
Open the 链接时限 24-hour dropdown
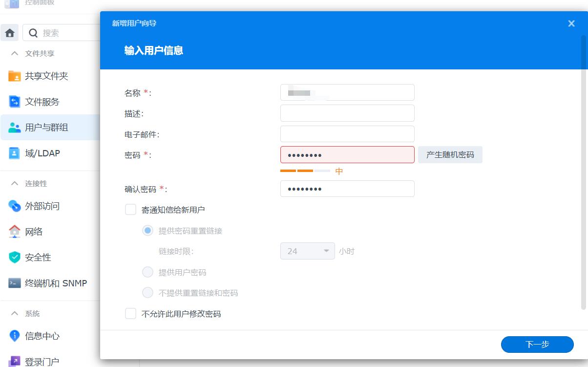point(307,251)
